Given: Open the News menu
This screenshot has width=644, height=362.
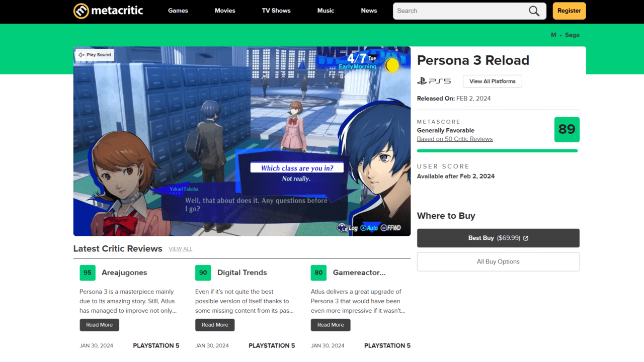Looking at the screenshot, I should (369, 11).
